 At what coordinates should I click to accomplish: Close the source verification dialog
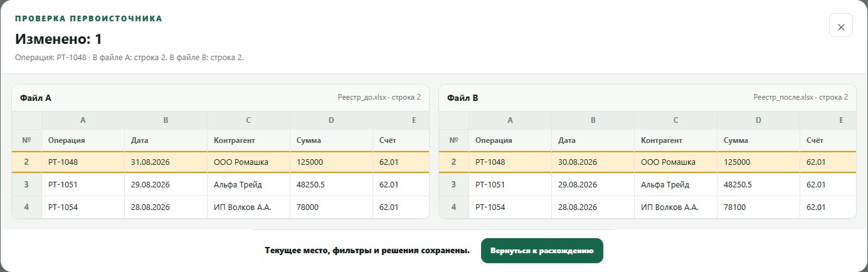(841, 26)
